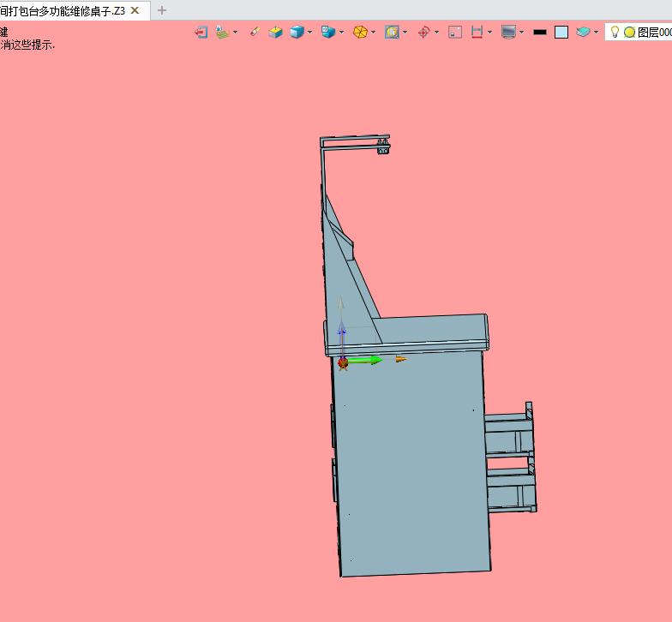Click the blue view orientation cube icon

pyautogui.click(x=327, y=32)
